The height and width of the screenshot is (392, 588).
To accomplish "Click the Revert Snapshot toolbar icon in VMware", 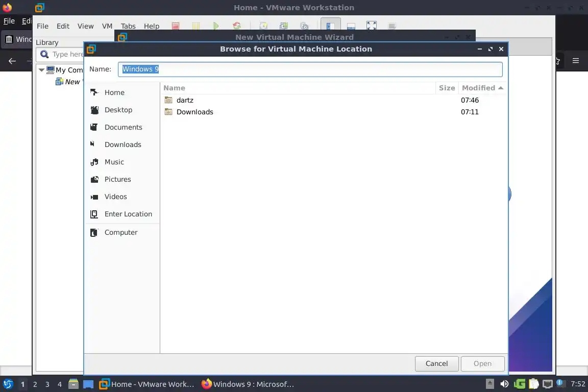I will [284, 26].
